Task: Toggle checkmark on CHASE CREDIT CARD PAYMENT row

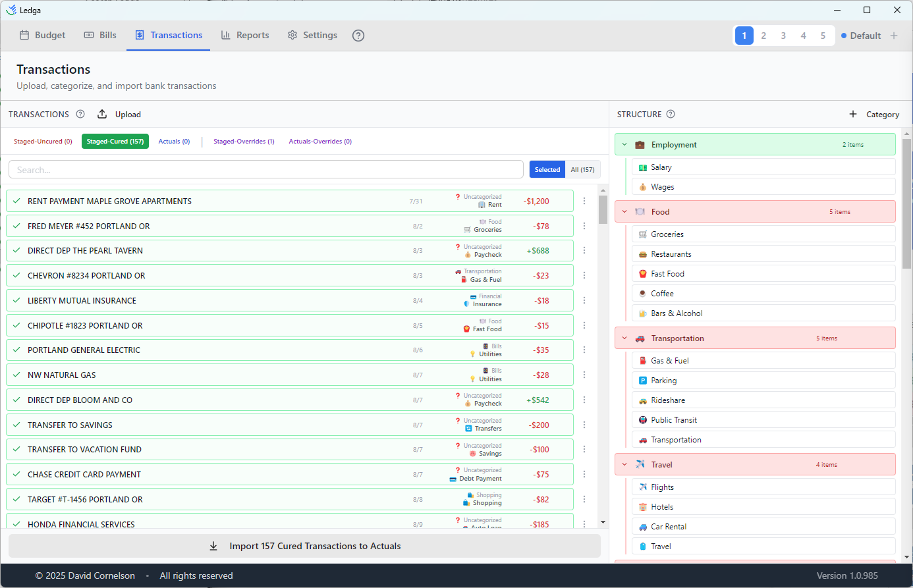Action: click(16, 474)
